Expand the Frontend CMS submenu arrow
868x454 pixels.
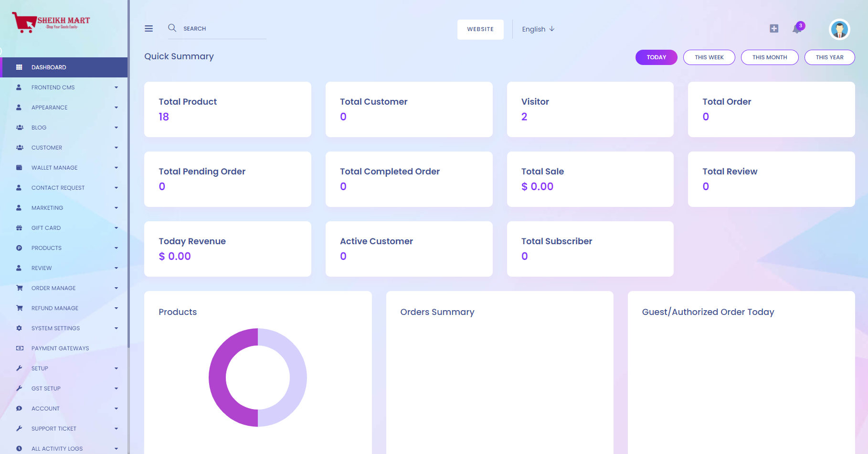116,87
